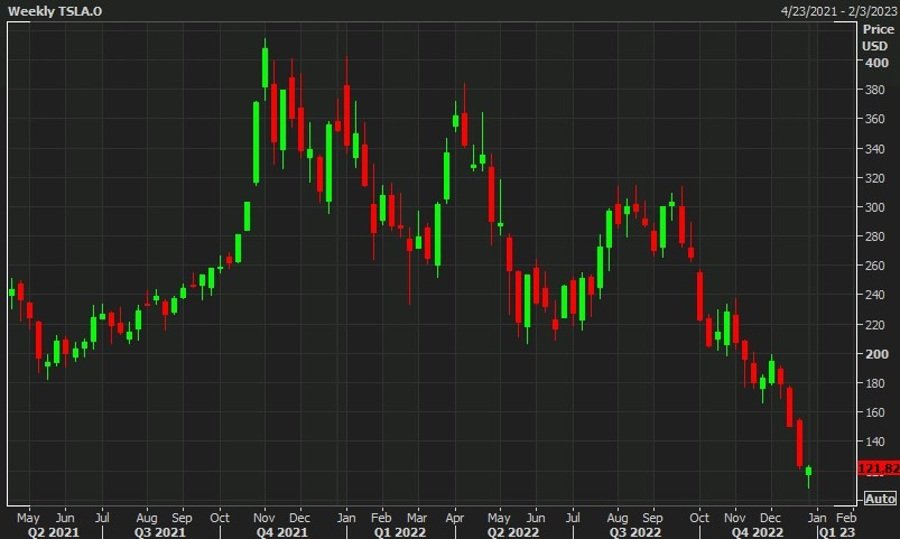The height and width of the screenshot is (539, 900).
Task: Select the Q2 2022 quarter label
Action: click(x=513, y=531)
